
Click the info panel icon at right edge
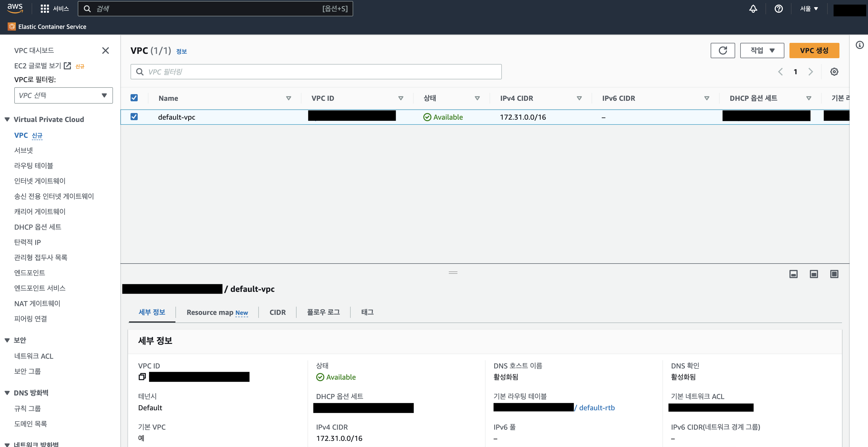(x=860, y=45)
